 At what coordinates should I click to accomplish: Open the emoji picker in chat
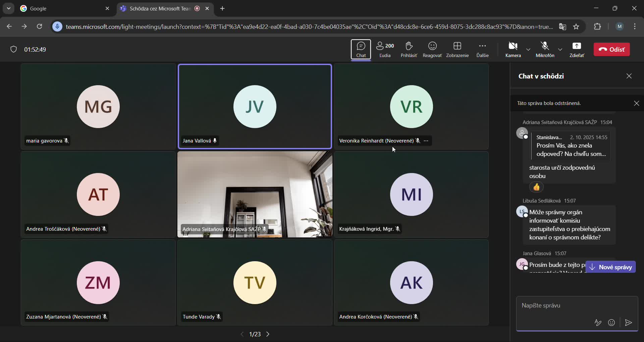click(612, 323)
